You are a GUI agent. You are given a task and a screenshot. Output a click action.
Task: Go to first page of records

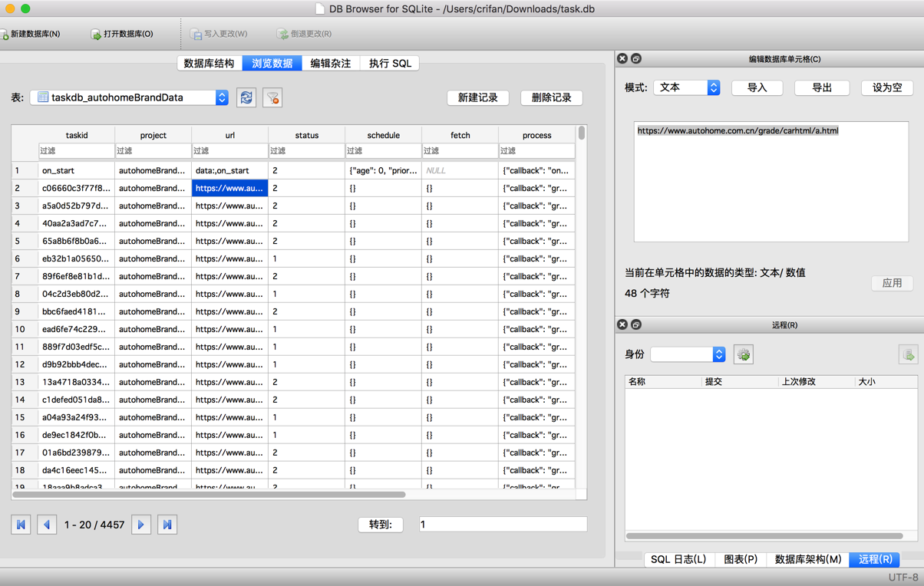coord(21,525)
